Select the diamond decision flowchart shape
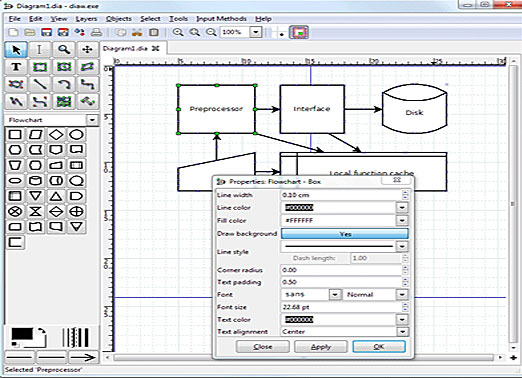The height and width of the screenshot is (378, 522). [x=56, y=135]
